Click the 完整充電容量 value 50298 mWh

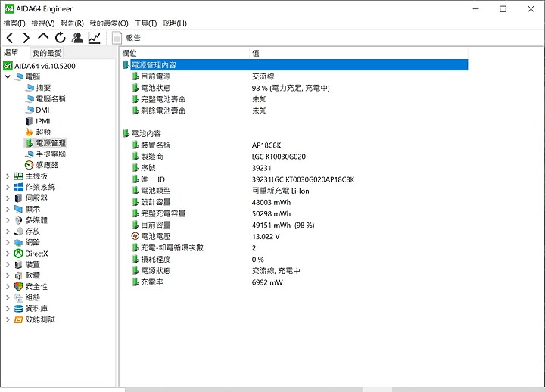tap(271, 214)
